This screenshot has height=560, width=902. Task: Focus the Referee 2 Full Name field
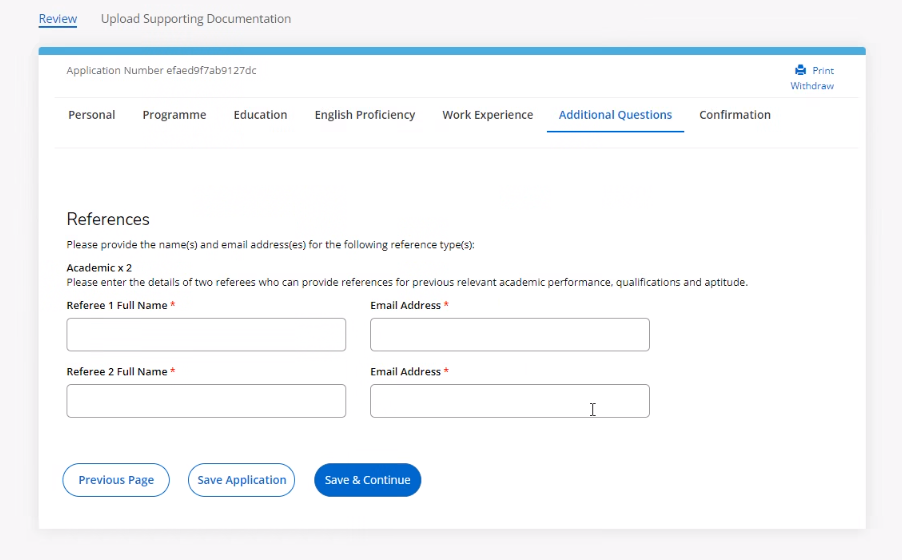(206, 401)
